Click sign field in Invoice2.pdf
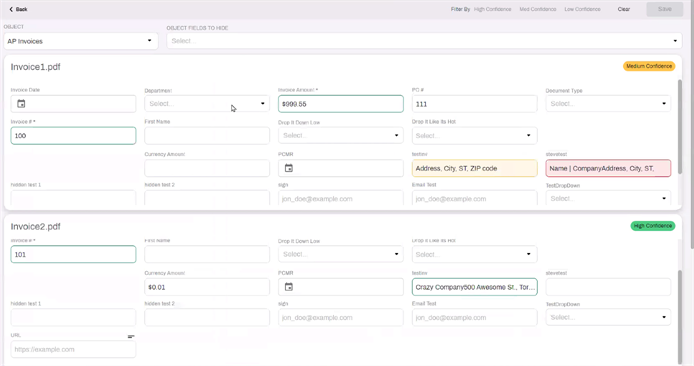Viewport: 694px width, 366px height. coord(340,317)
